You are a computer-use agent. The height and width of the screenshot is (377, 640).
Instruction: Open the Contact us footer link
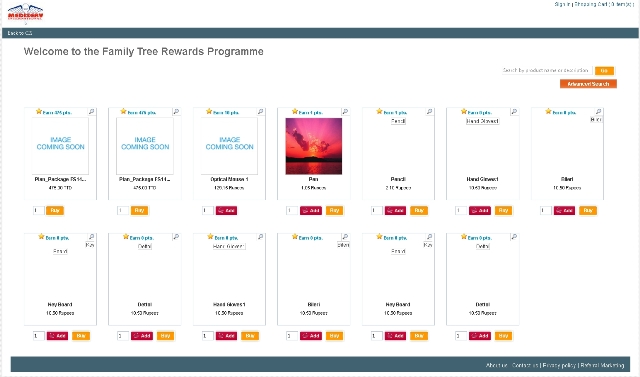[x=525, y=365]
